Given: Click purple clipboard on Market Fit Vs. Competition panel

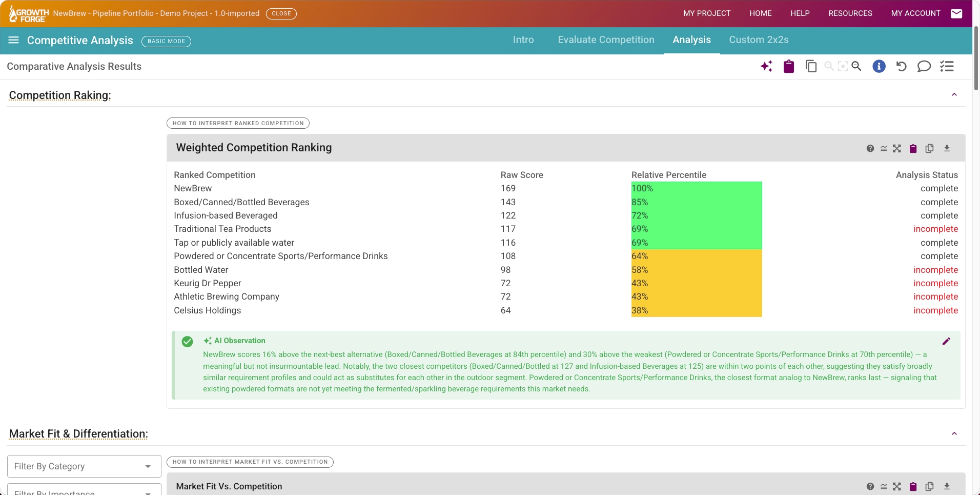Looking at the screenshot, I should pos(913,486).
